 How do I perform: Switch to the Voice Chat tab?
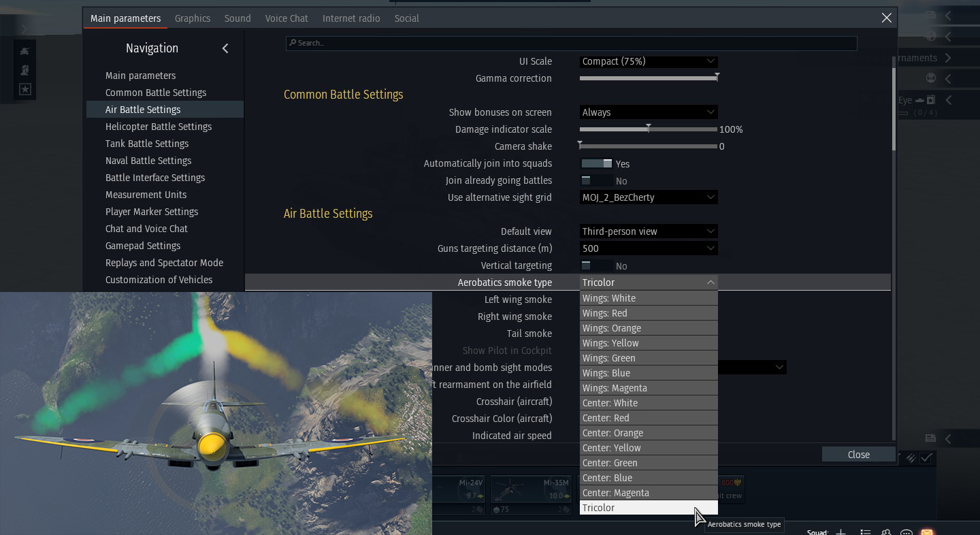pyautogui.click(x=287, y=18)
